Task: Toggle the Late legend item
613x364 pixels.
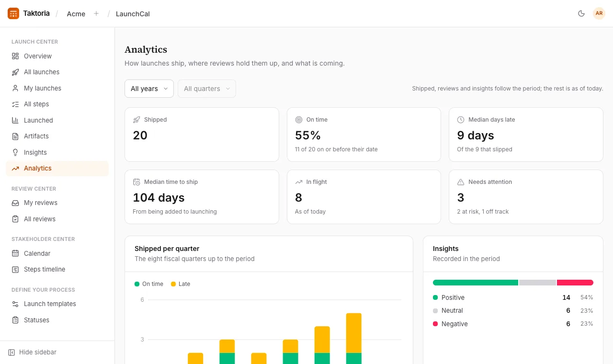Action: 181,284
